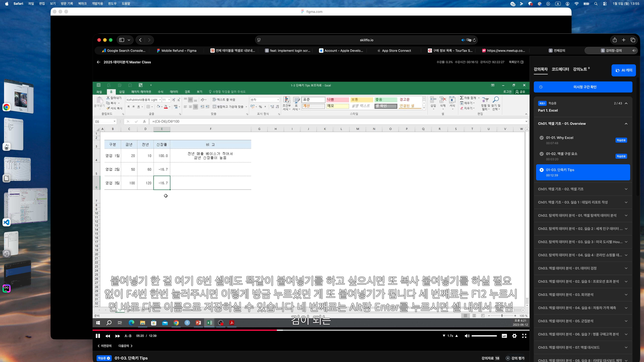Open the 북마크 menu in the menu bar

(82, 4)
